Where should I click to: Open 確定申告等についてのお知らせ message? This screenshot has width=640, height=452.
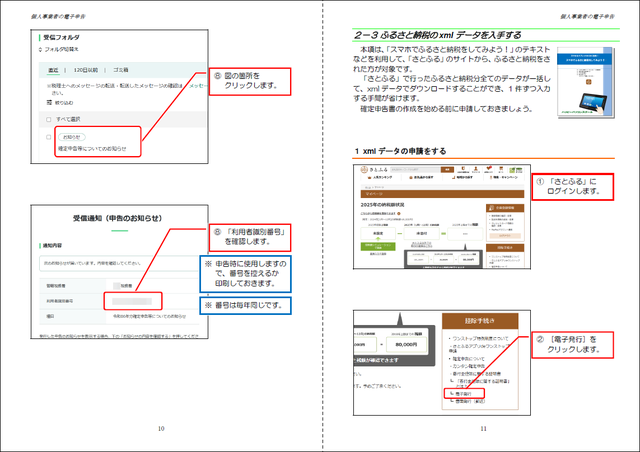point(92,149)
